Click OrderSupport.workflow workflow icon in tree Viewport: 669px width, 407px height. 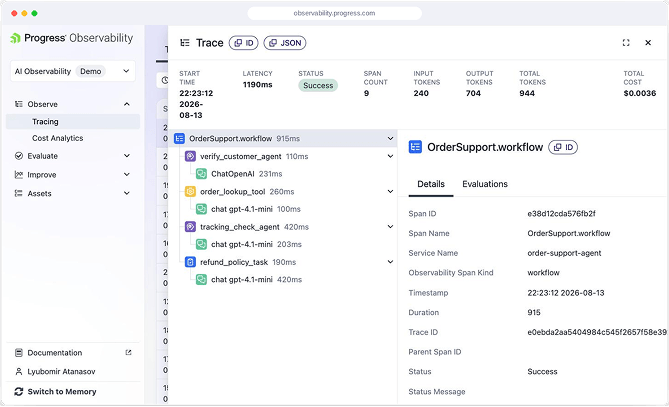[180, 139]
